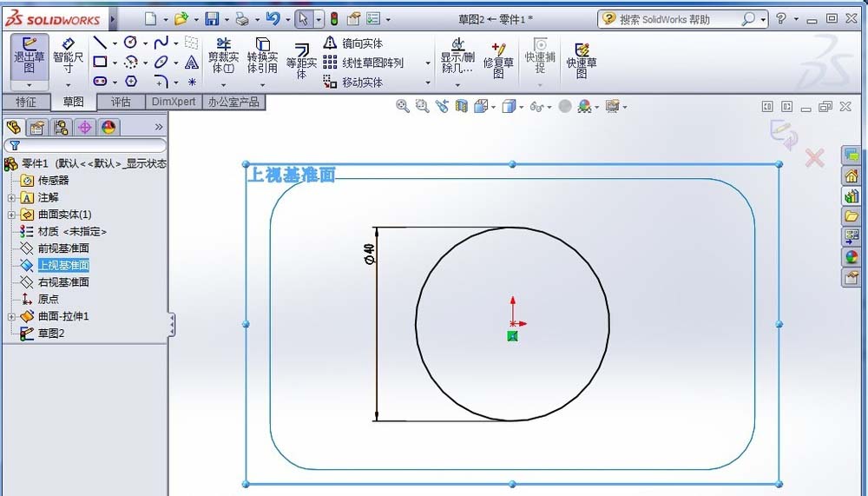The image size is (868, 496).
Task: Click Zoom to Area icon
Action: pos(423,106)
